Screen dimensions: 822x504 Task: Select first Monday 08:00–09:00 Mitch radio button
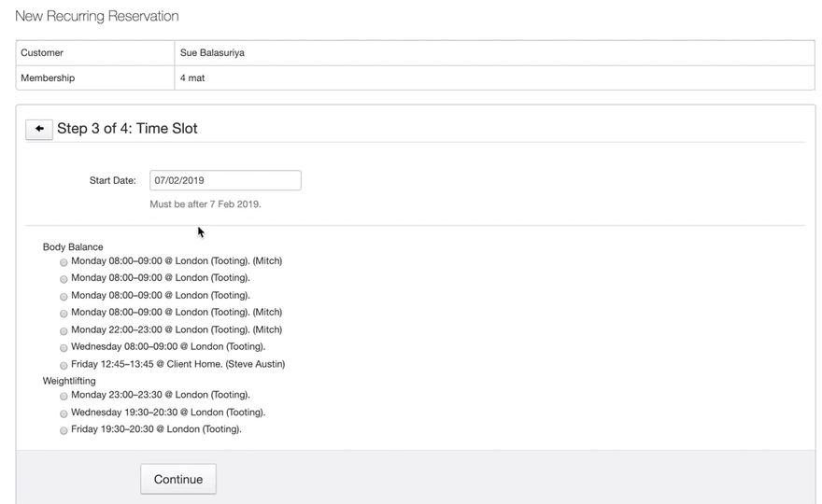[64, 262]
